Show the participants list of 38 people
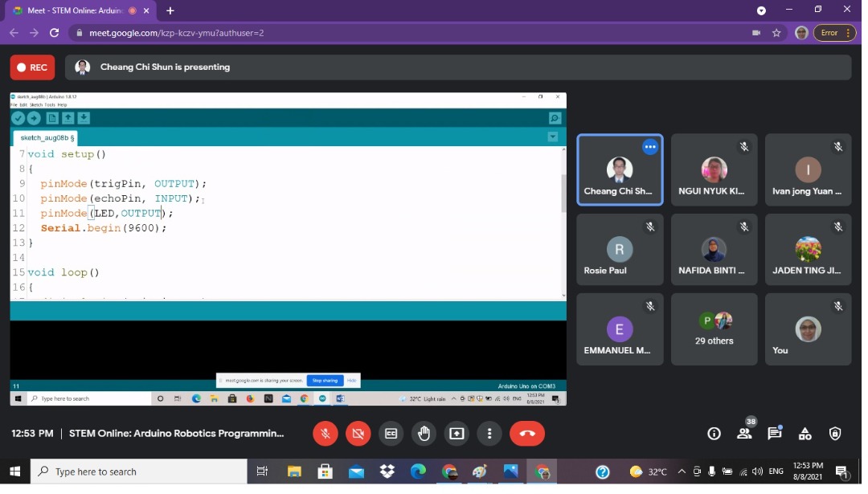This screenshot has height=494, width=868. tap(744, 434)
